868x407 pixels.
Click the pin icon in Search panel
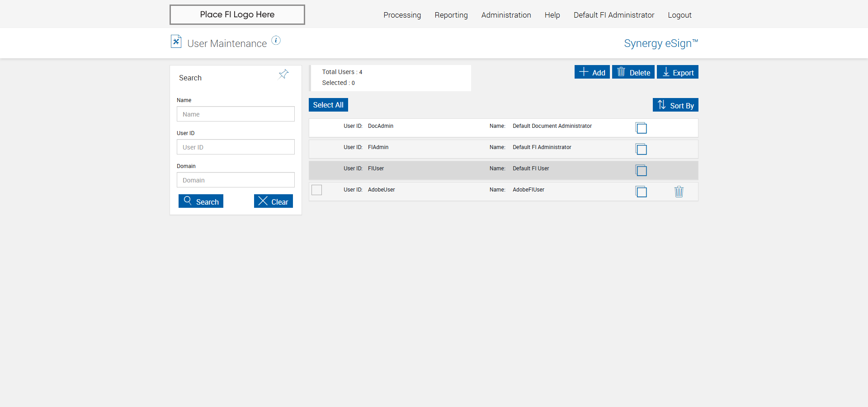[283, 74]
